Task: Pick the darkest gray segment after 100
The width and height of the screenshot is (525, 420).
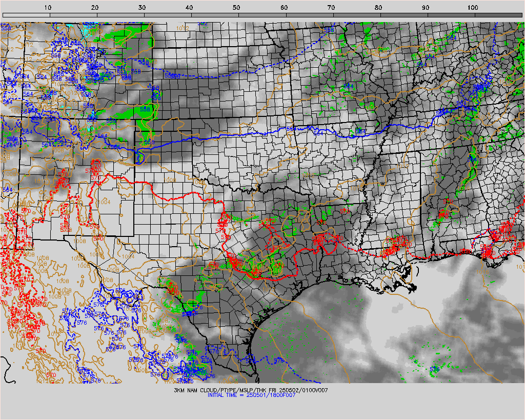Action: coord(498,15)
